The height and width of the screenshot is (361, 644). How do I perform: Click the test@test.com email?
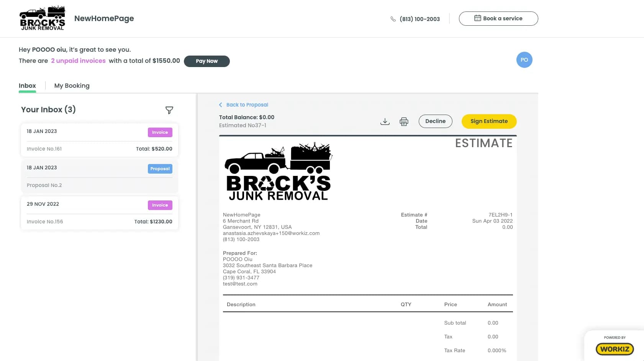[240, 284]
